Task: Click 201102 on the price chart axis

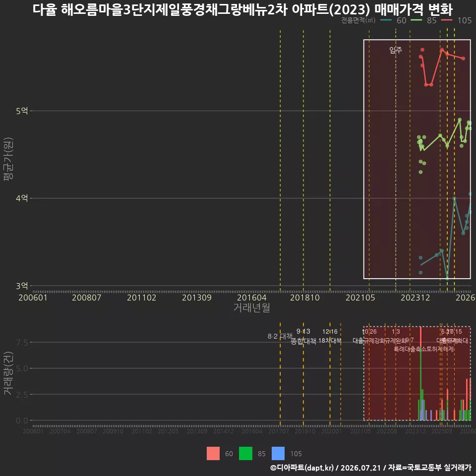Action: (141, 297)
